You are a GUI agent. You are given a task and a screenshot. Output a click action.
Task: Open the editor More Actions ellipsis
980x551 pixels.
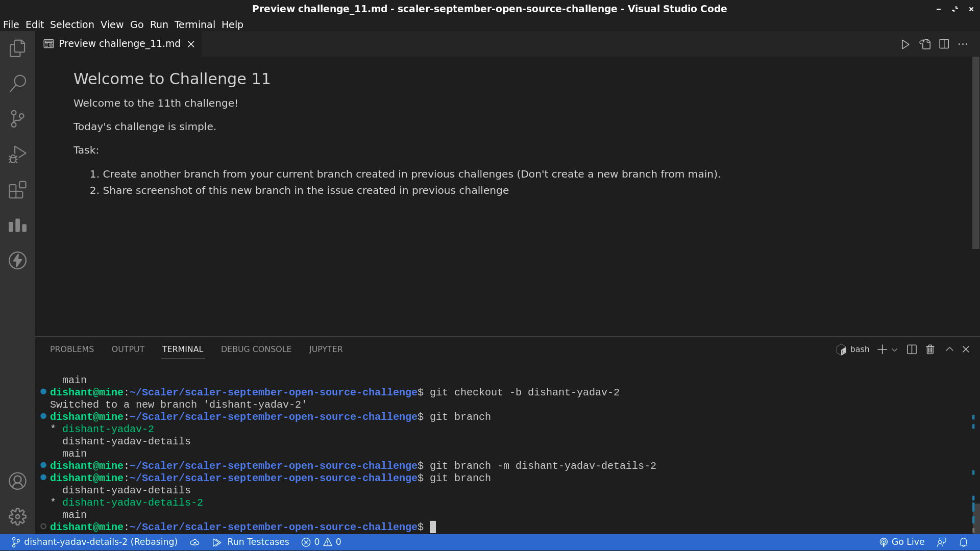[x=963, y=44]
